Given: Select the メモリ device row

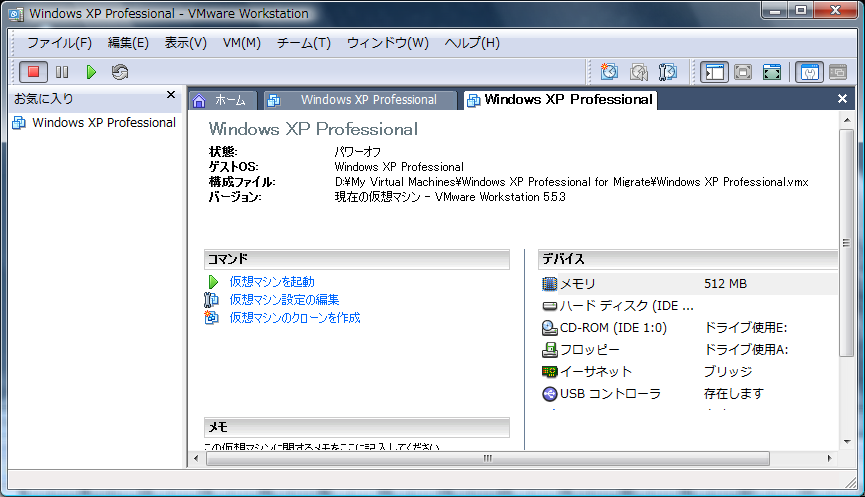Looking at the screenshot, I should pyautogui.click(x=688, y=284).
